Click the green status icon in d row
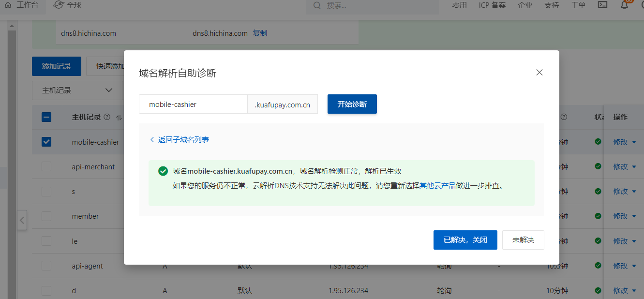The image size is (644, 299). click(598, 290)
